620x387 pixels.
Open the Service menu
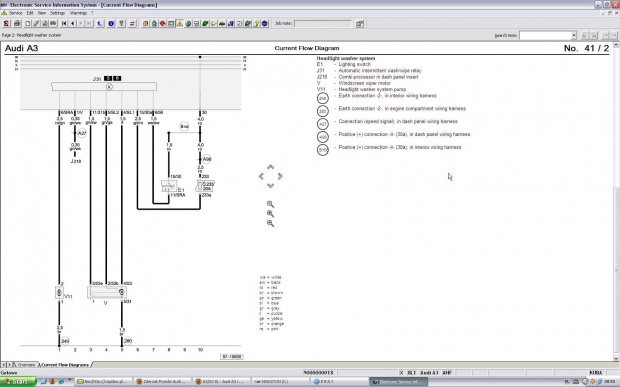[x=15, y=13]
